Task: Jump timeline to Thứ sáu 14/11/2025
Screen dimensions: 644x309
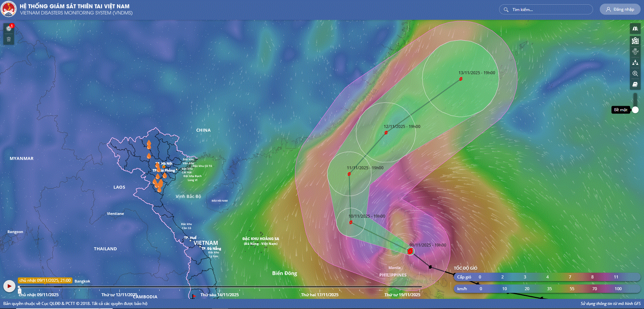Action: pyautogui.click(x=219, y=295)
